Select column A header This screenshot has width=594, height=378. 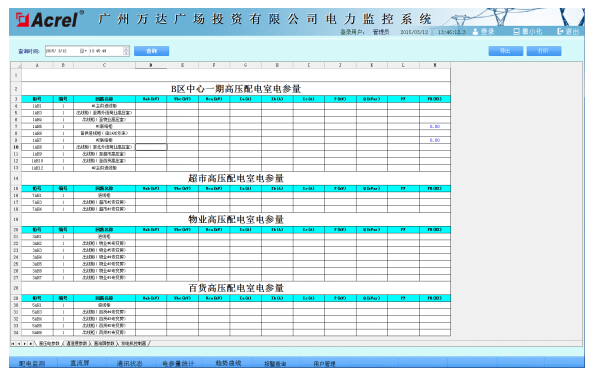coord(37,65)
